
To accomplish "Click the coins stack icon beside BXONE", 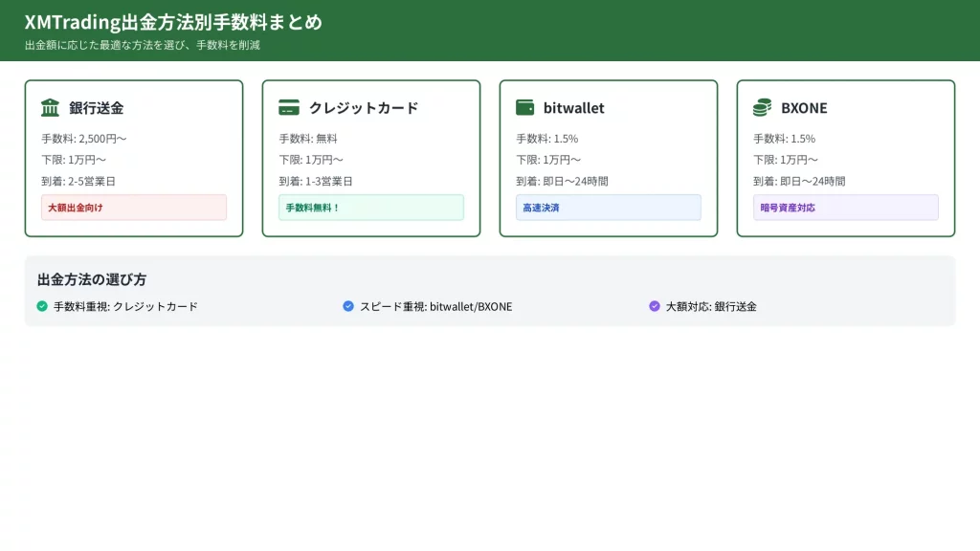I will click(762, 107).
